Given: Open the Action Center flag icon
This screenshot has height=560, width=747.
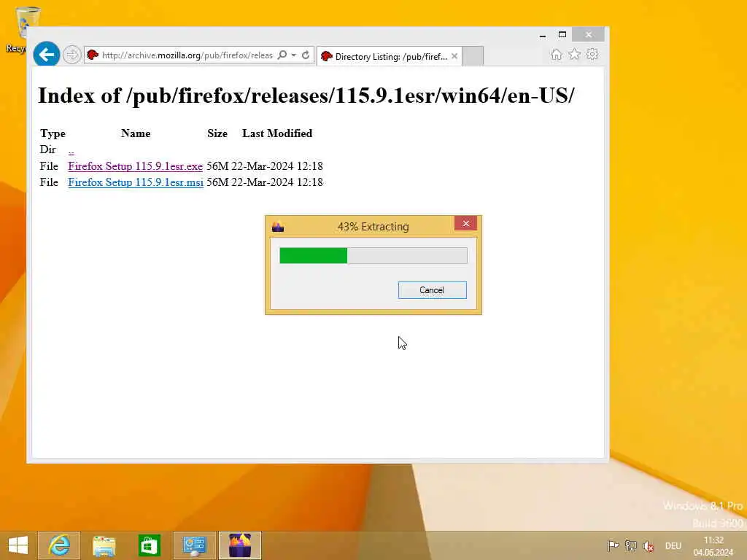Looking at the screenshot, I should coord(613,545).
